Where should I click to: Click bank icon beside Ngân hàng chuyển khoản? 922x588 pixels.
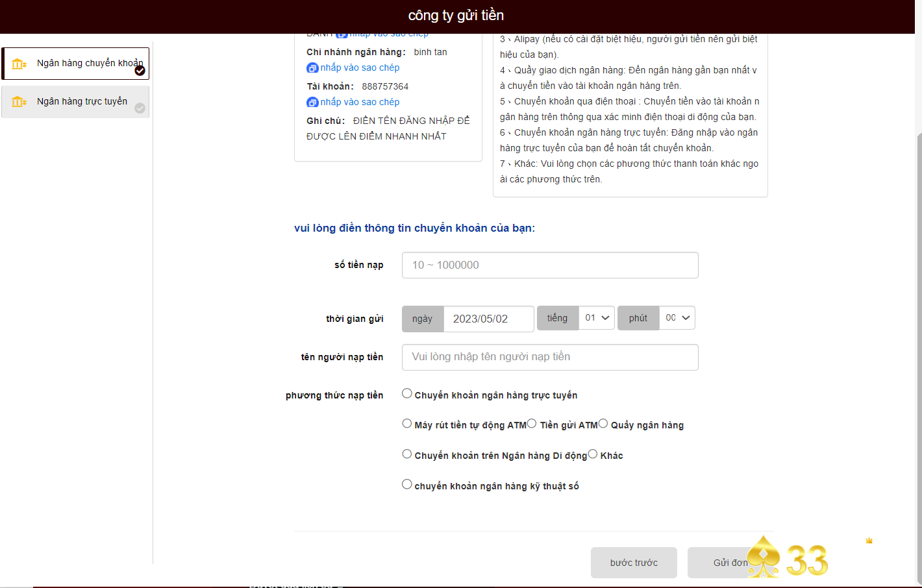click(x=19, y=64)
